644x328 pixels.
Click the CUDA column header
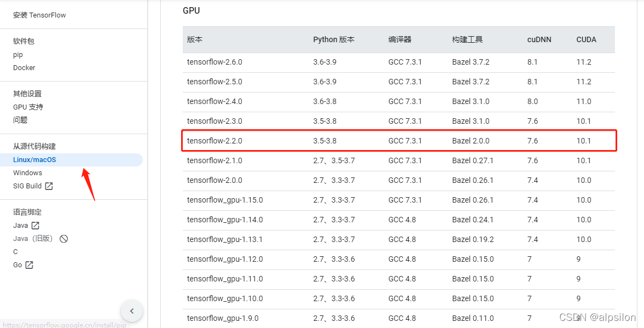pyautogui.click(x=587, y=39)
